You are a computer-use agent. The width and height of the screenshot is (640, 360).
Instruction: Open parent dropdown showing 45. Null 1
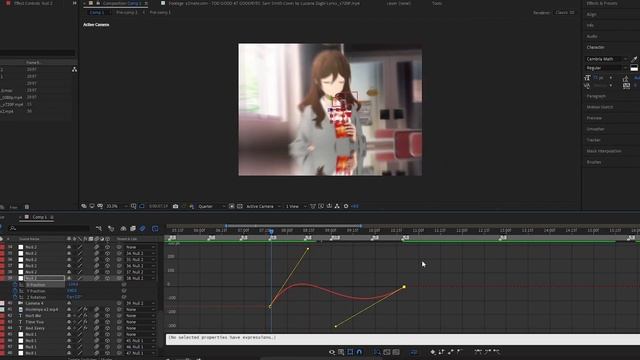click(x=140, y=340)
